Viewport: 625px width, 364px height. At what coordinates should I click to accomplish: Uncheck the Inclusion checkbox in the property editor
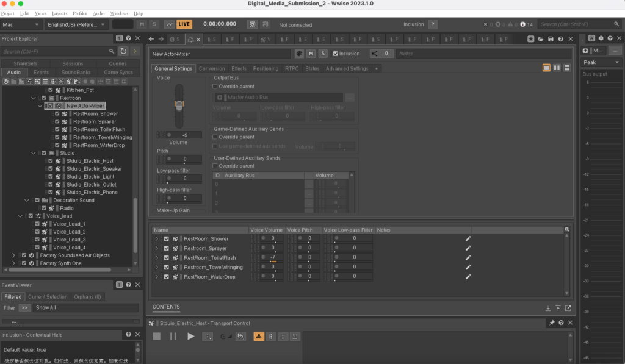click(x=335, y=54)
